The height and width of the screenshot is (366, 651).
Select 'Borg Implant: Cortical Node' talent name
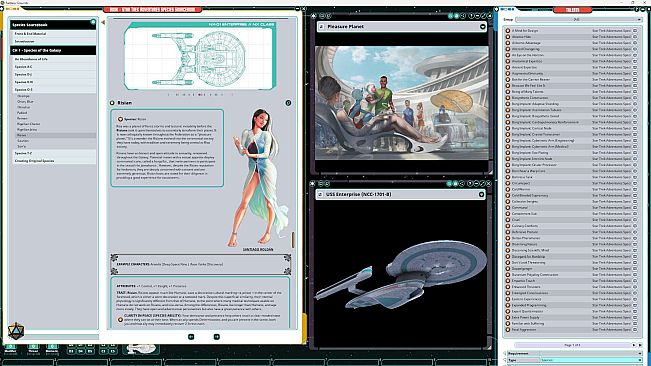coord(531,128)
